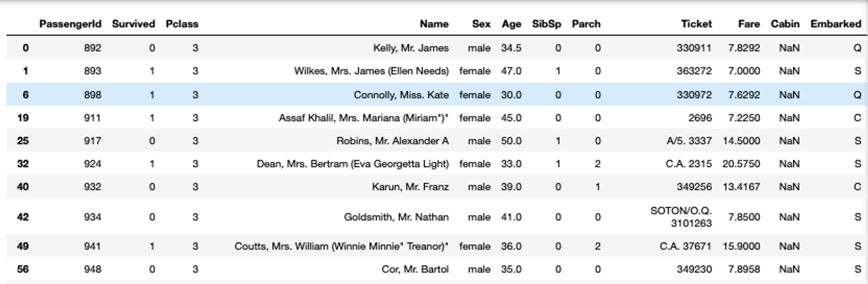This screenshot has height=284, width=868.
Task: Click row index 6 label
Action: (26, 95)
